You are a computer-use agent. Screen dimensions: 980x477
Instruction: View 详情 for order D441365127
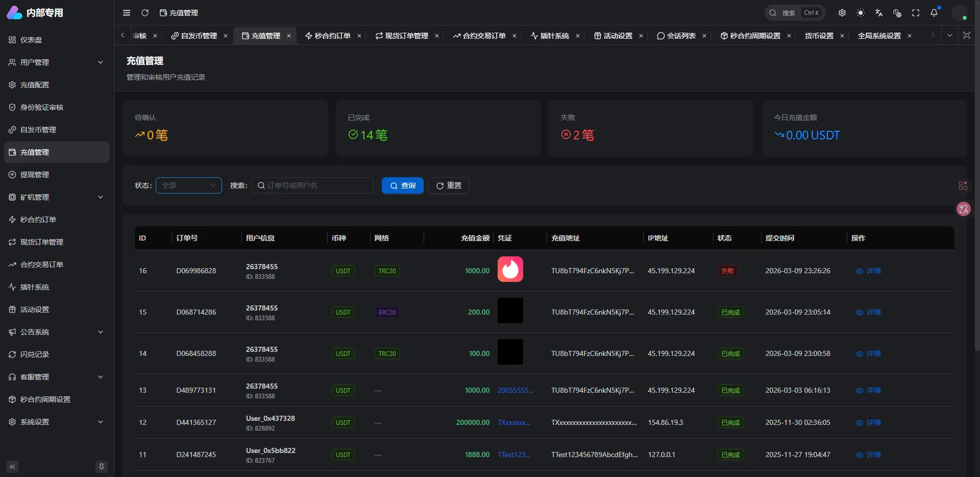868,422
